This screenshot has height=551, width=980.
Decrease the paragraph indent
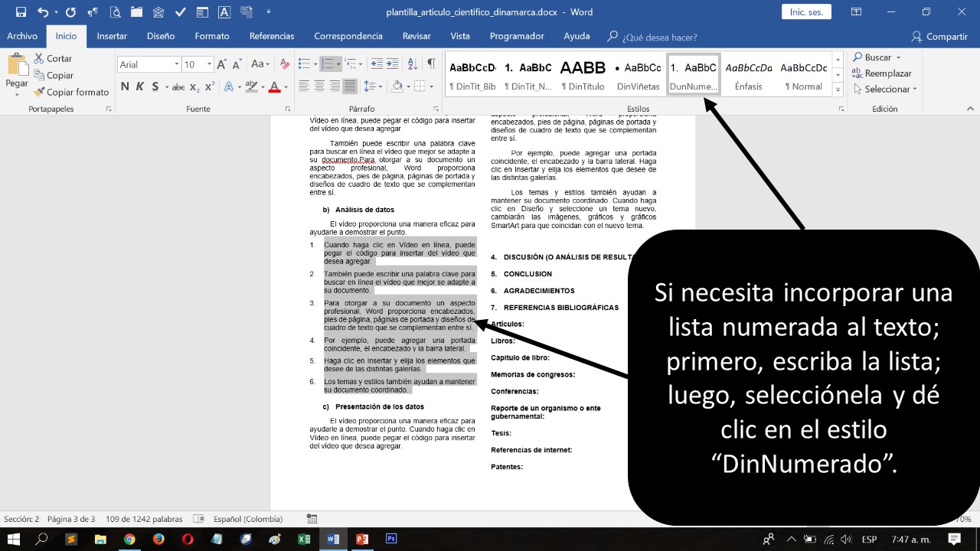(x=377, y=64)
